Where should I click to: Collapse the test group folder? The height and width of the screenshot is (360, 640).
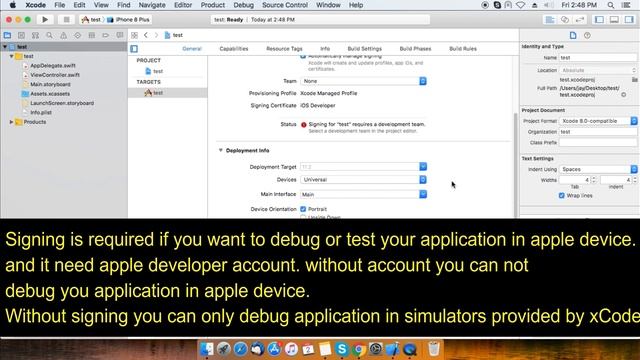(11, 56)
